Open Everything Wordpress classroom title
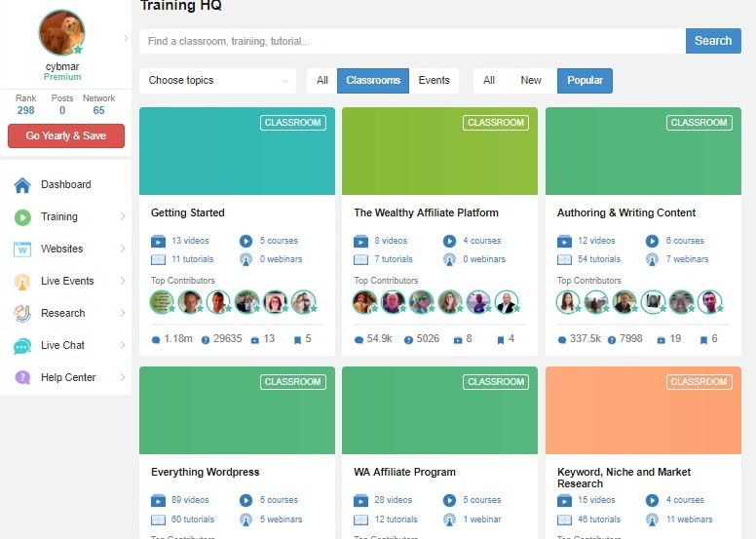Image resolution: width=756 pixels, height=539 pixels. click(x=205, y=472)
